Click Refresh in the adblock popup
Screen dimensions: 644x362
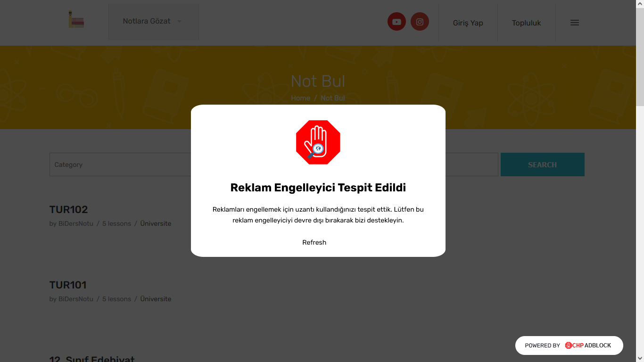[314, 242]
